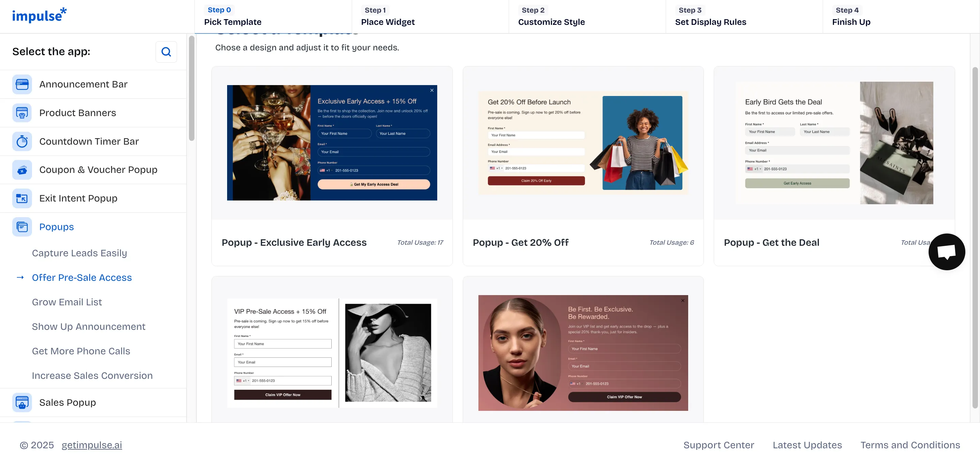Click the impulse logo

[39, 15]
